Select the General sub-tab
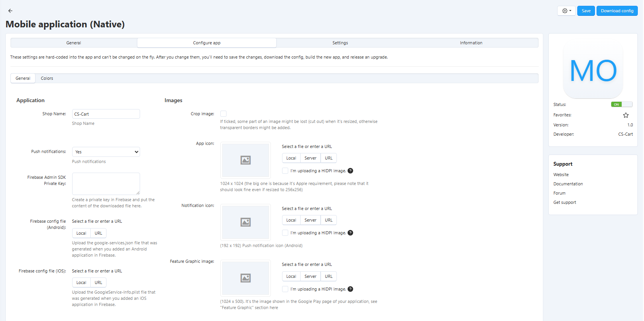The height and width of the screenshot is (321, 644). coord(23,78)
